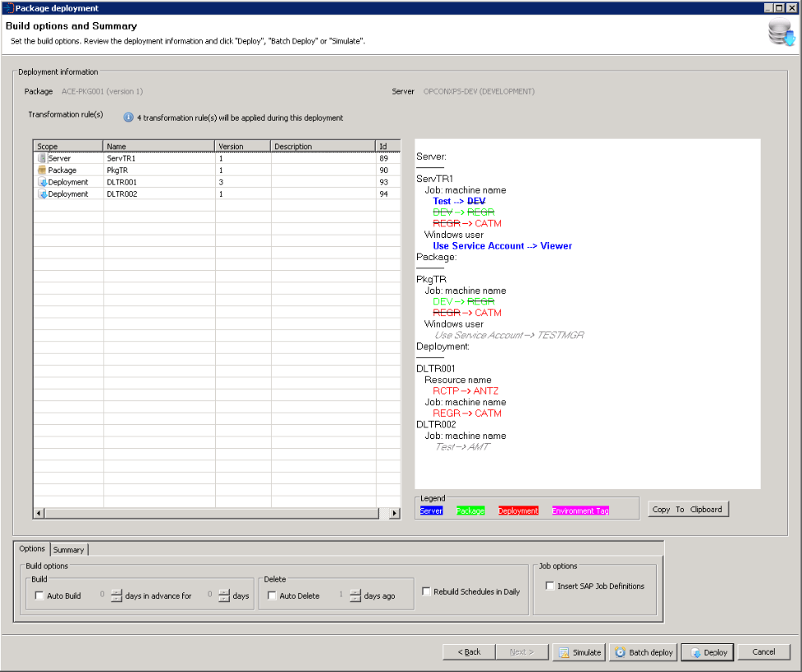Image resolution: width=802 pixels, height=672 pixels.
Task: Adjust the build-for days stepper
Action: coord(224,596)
